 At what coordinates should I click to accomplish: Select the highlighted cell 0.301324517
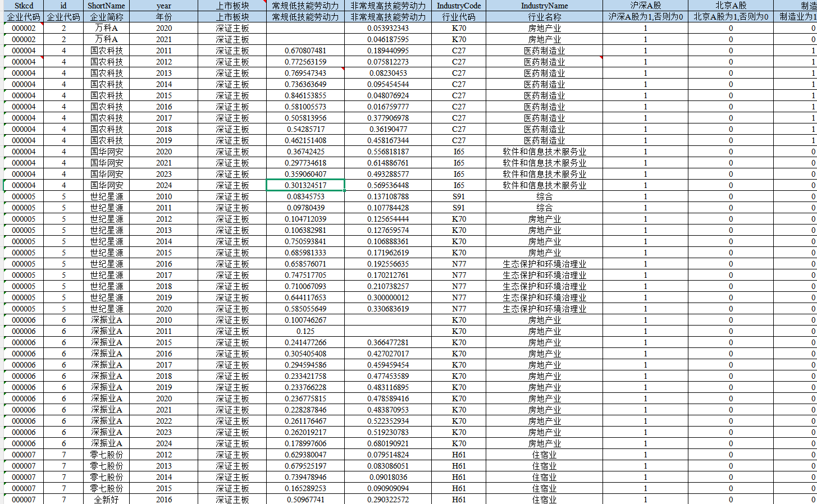(305, 185)
